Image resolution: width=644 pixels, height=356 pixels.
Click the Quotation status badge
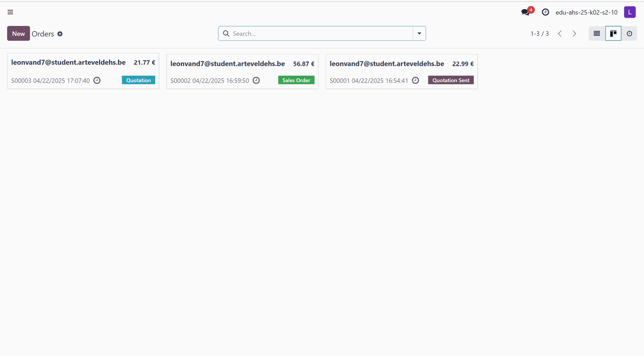139,80
